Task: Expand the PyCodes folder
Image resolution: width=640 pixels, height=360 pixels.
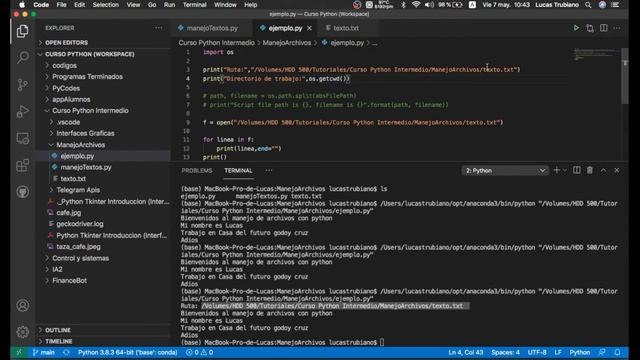Action: pos(66,88)
